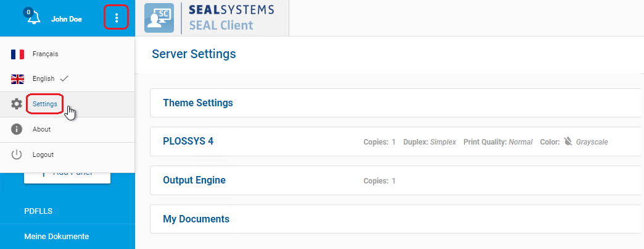Viewport: 644px width, 249px height.
Task: Expand the Output Engine section
Action: tap(194, 180)
